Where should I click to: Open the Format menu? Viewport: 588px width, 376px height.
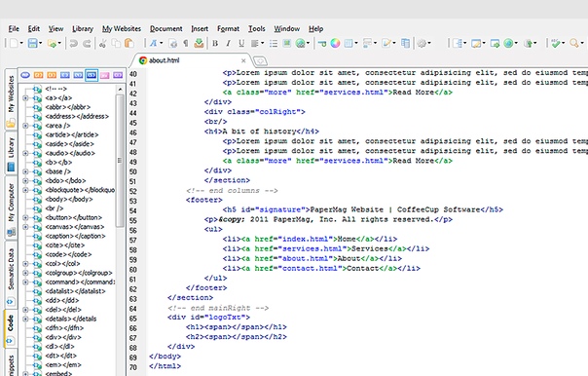228,29
